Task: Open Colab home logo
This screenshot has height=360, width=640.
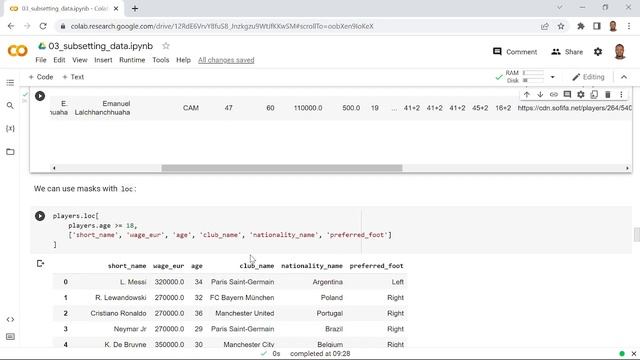Action: pyautogui.click(x=18, y=51)
